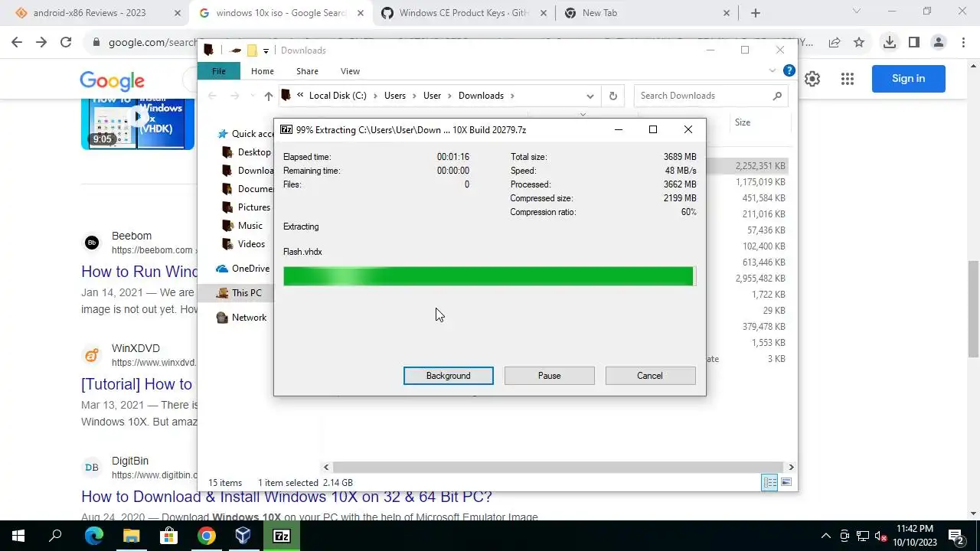
Task: Click the search magnifier in Explorer
Action: tap(777, 96)
